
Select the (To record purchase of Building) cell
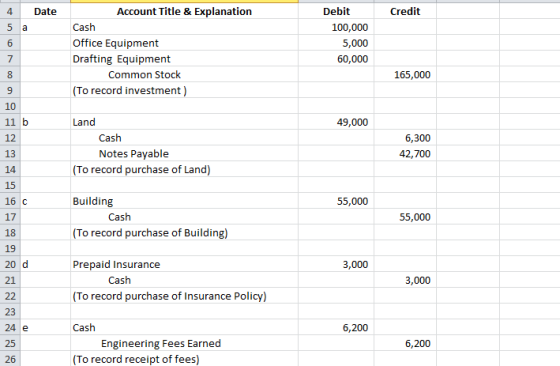(184, 232)
